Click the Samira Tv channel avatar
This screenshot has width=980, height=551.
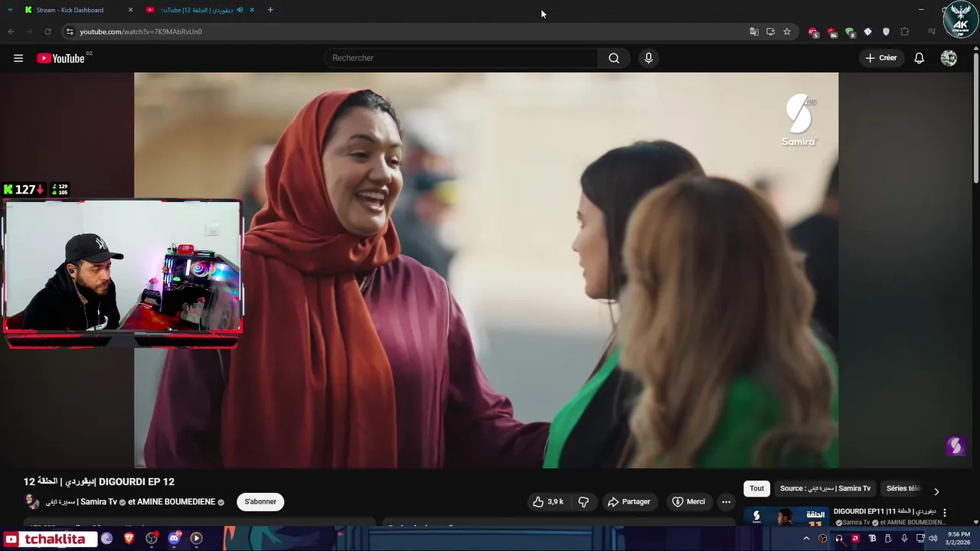point(31,502)
